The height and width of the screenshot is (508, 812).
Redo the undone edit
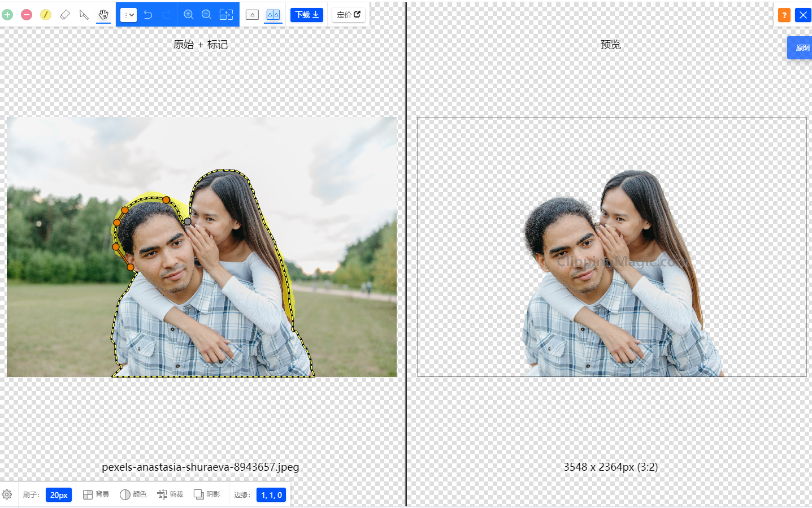coord(166,15)
